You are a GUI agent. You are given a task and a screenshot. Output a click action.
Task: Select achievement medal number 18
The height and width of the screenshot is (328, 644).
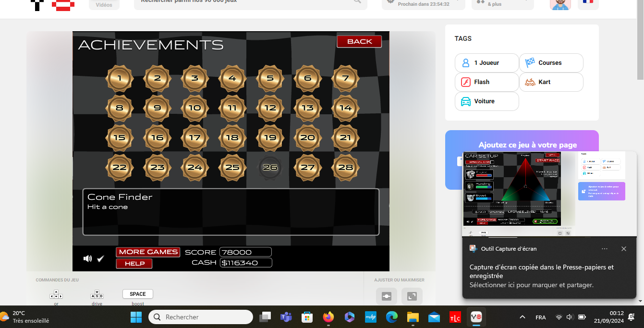pyautogui.click(x=232, y=138)
